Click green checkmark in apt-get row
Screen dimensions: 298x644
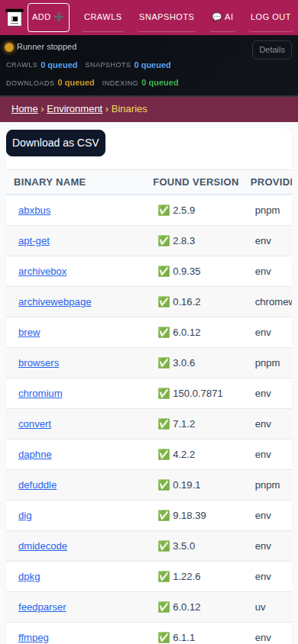point(164,241)
